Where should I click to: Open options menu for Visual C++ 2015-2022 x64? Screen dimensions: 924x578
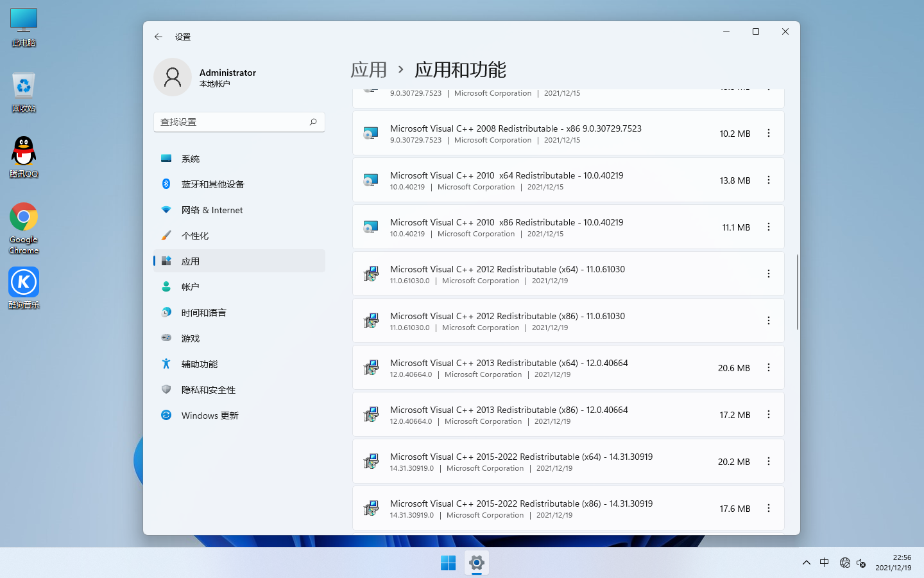769,461
